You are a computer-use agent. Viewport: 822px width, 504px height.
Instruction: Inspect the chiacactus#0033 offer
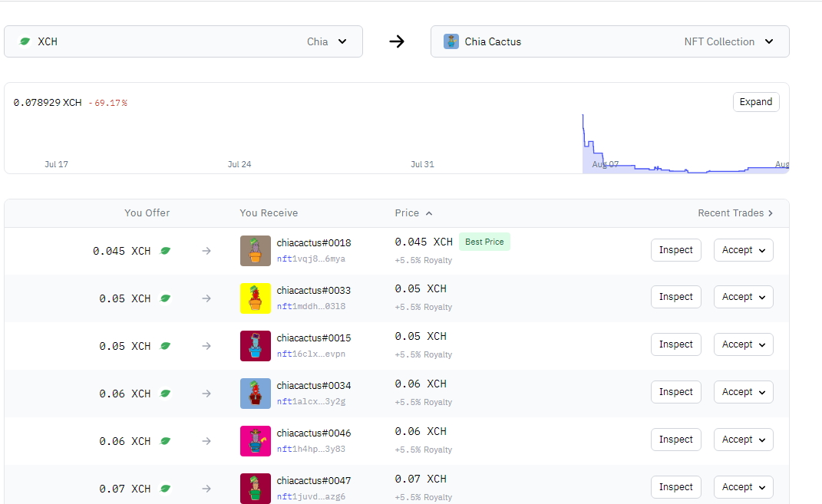point(675,297)
